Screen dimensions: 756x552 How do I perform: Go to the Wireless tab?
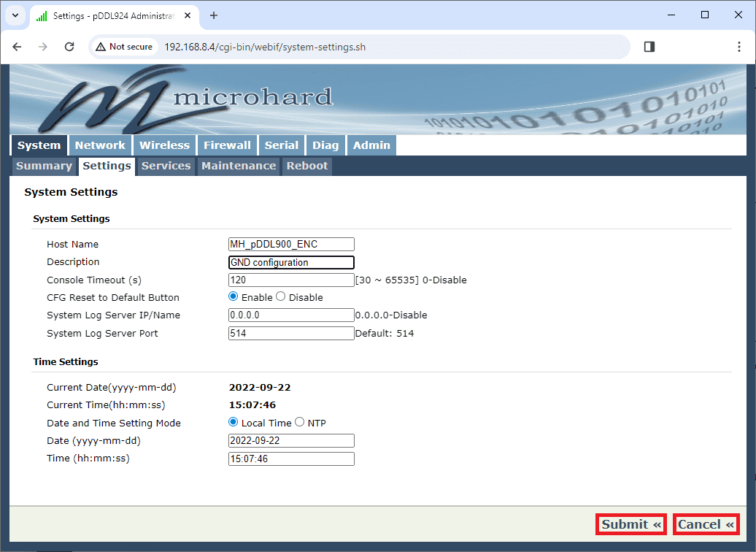164,145
